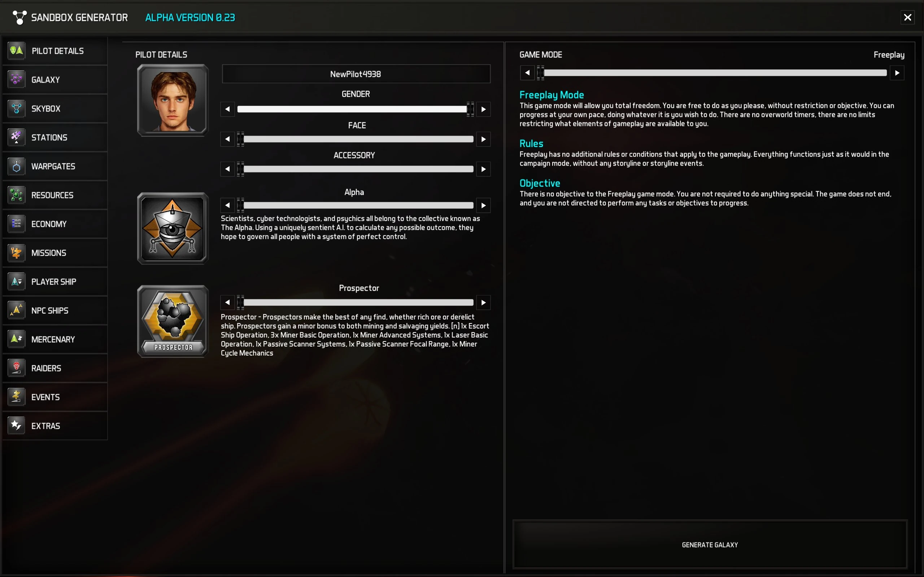Click the Mercenary ship icon
Image resolution: width=924 pixels, height=577 pixels.
(16, 339)
